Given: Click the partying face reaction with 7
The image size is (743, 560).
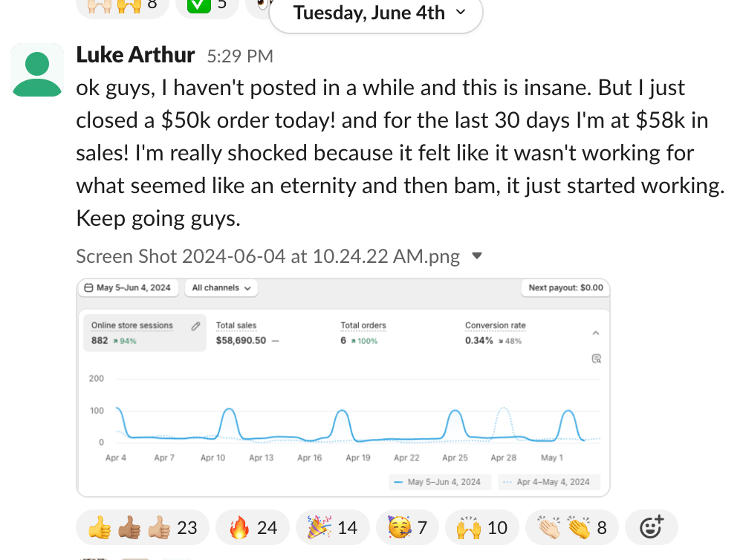Looking at the screenshot, I should [x=407, y=528].
